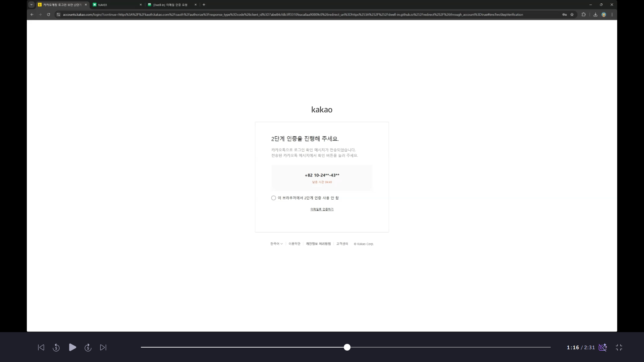View site information icon in address bar

point(58,14)
